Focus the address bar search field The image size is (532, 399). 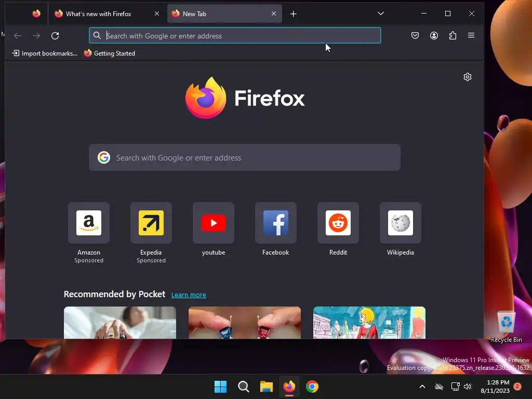pyautogui.click(x=235, y=36)
